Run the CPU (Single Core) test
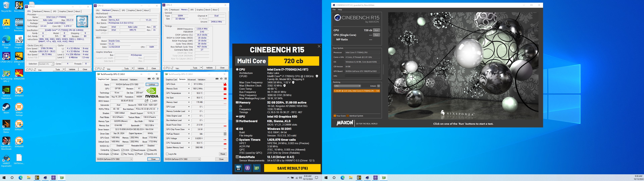Viewport: 644px width, 181px height. pos(376,35)
